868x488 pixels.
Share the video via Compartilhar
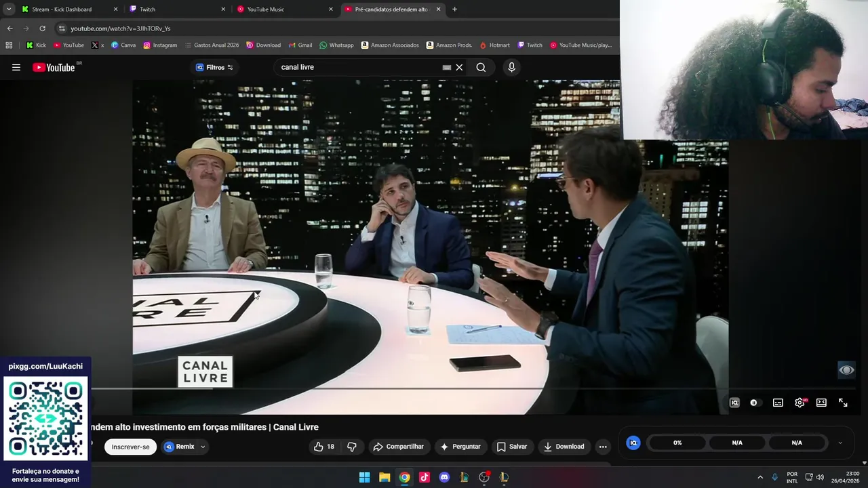399,447
